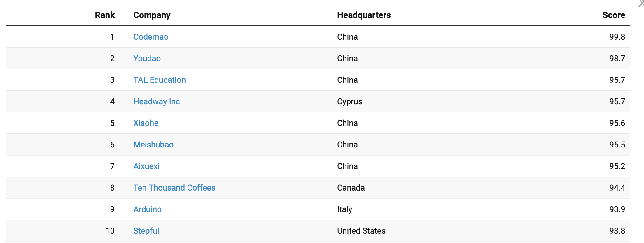Screen dimensions: 644x243
Task: Click the TAL Education link
Action: click(160, 80)
